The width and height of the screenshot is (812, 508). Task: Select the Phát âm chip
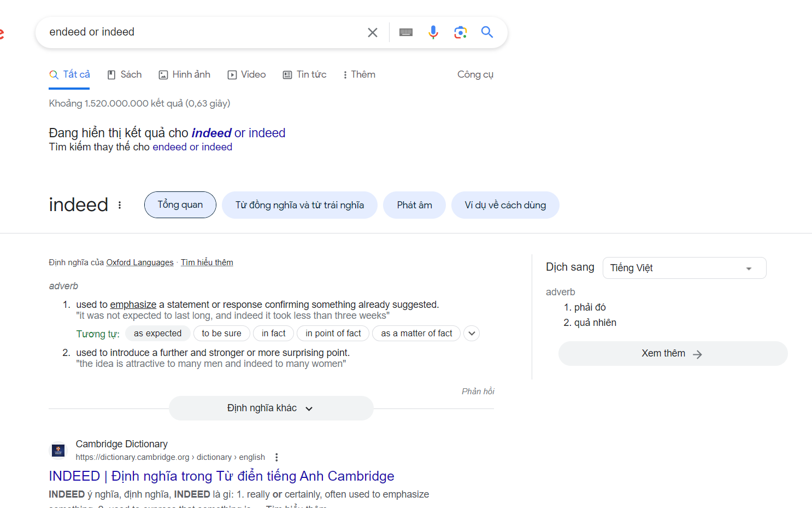pyautogui.click(x=414, y=205)
